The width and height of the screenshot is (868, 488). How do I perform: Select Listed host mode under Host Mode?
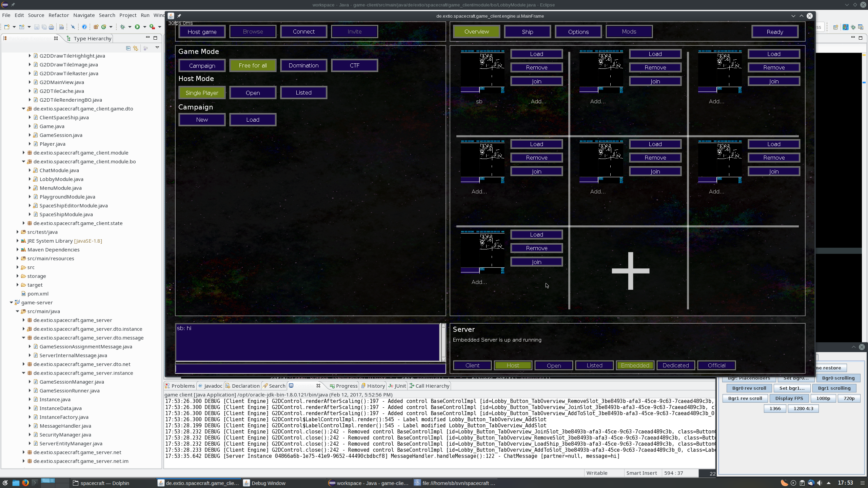(303, 93)
